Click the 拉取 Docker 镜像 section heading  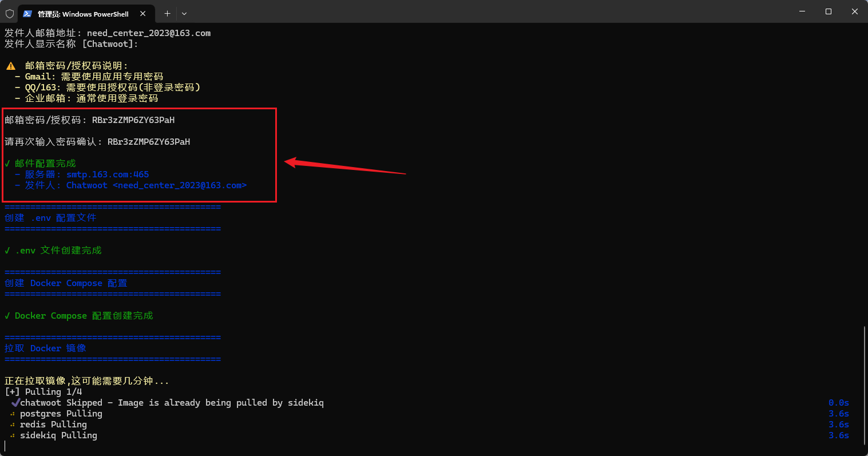point(45,348)
